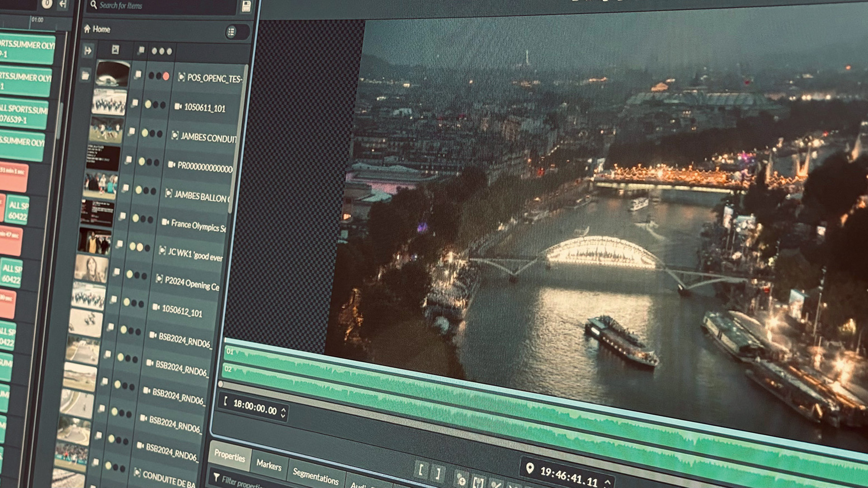Click the add marker plus icon
868x488 pixels.
(x=461, y=480)
